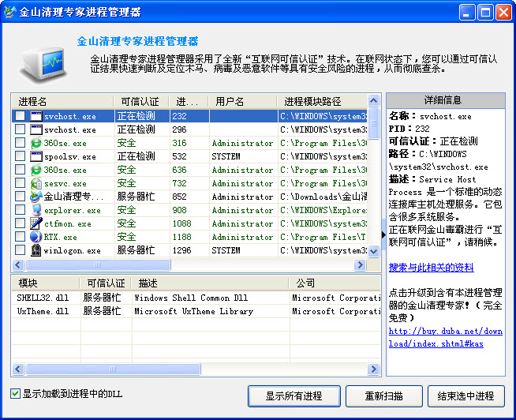Sort by 进程模块路径 column header
This screenshot has width=516, height=420.
coord(322,102)
